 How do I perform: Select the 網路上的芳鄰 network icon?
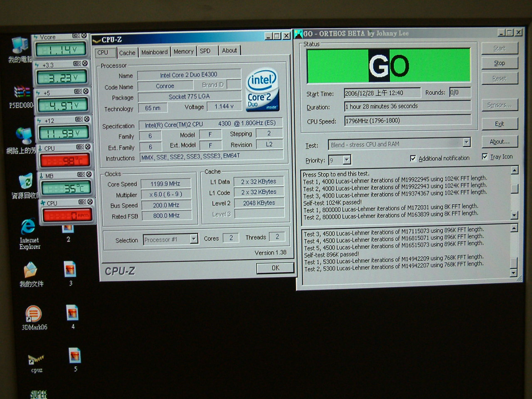coord(24,135)
